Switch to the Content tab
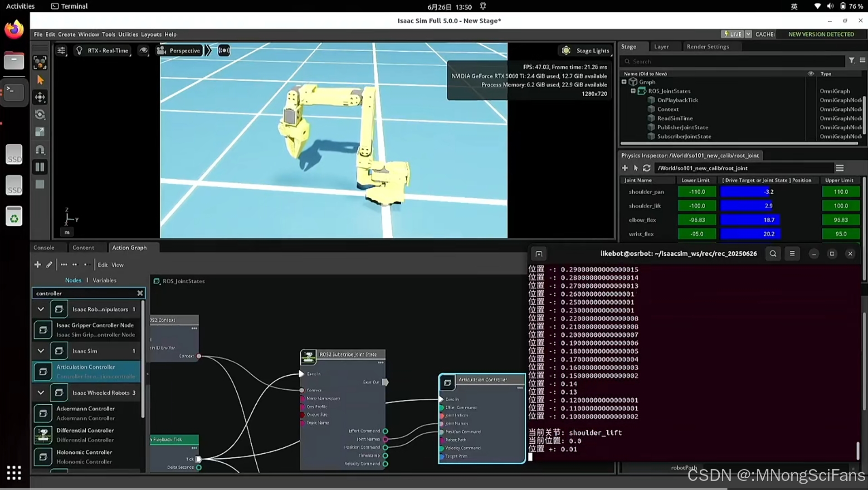868x490 pixels. coord(83,248)
